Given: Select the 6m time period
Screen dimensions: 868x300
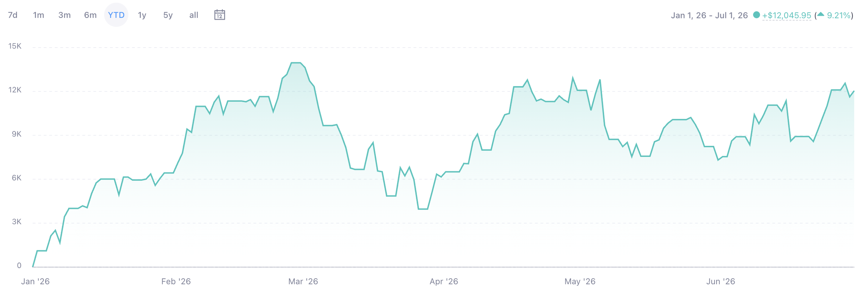Looking at the screenshot, I should (90, 15).
